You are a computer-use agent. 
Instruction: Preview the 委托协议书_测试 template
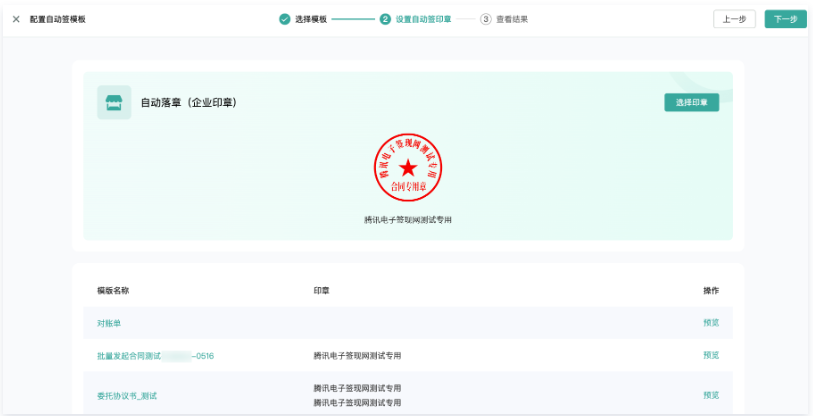tap(711, 395)
